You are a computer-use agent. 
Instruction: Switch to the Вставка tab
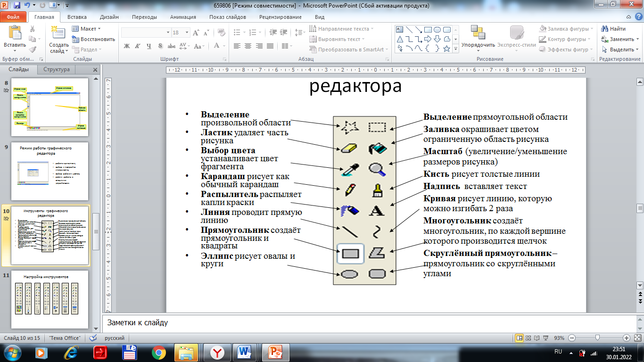click(77, 17)
